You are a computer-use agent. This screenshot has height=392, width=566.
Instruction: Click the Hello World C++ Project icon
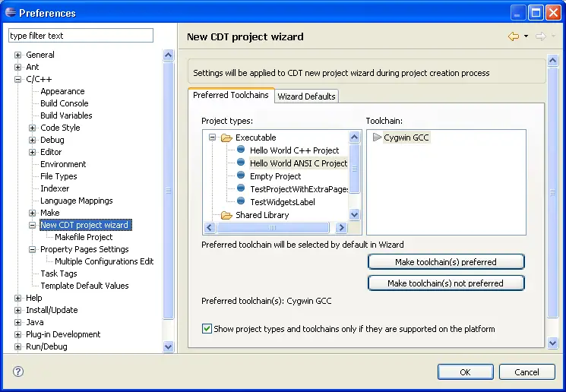click(x=241, y=150)
